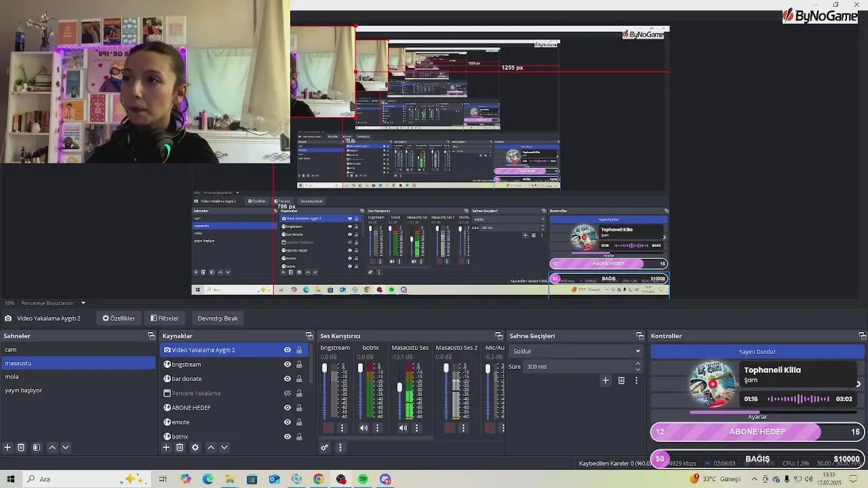Viewport: 868px width, 488px height.
Task: Hide the ABONE HEDEF source
Action: coord(288,408)
